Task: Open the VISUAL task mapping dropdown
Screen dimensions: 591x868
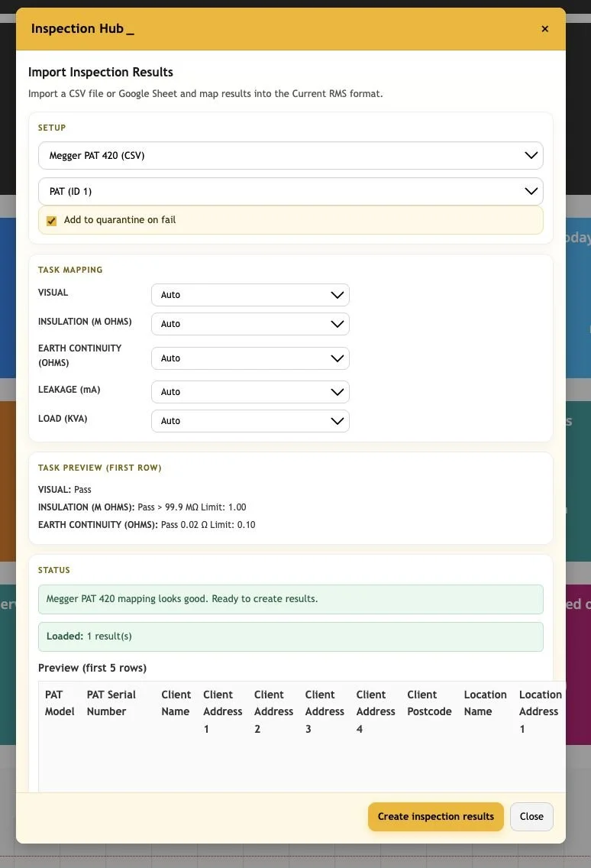Action: click(x=250, y=295)
